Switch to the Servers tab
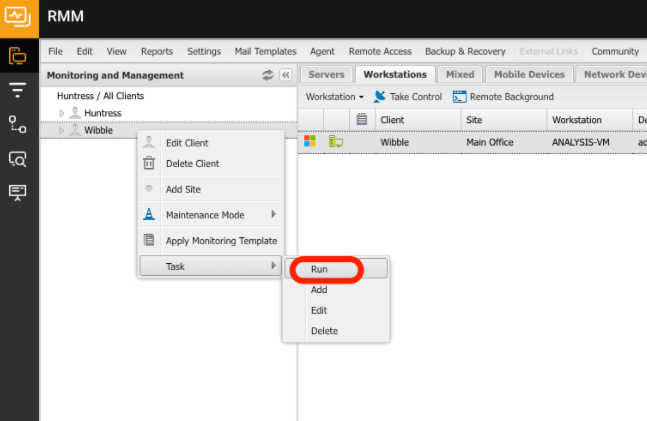 [x=326, y=74]
